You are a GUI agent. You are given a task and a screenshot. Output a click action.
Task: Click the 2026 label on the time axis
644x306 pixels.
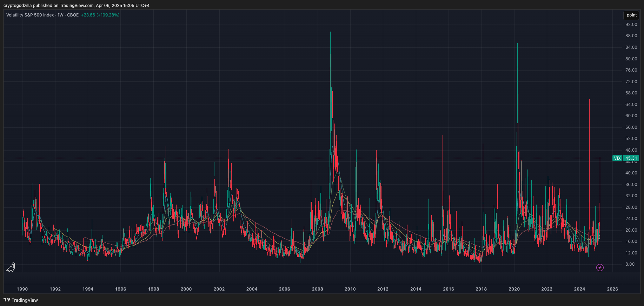612,289
